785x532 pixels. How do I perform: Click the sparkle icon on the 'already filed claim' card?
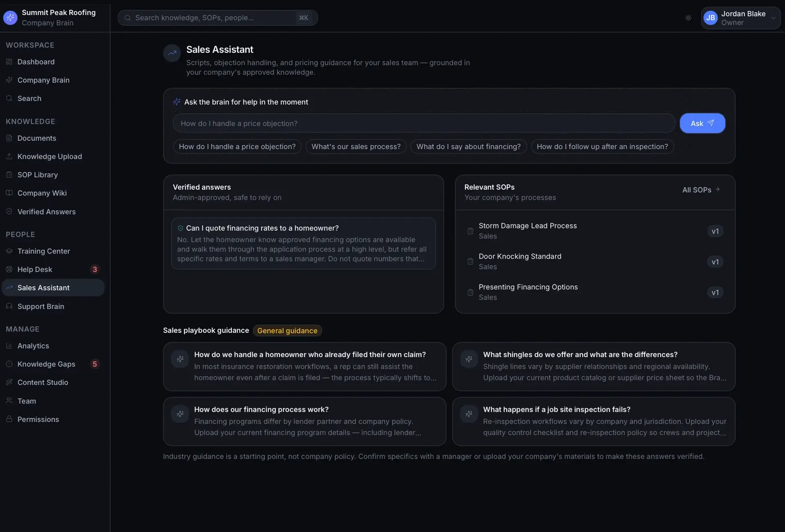[x=180, y=359]
